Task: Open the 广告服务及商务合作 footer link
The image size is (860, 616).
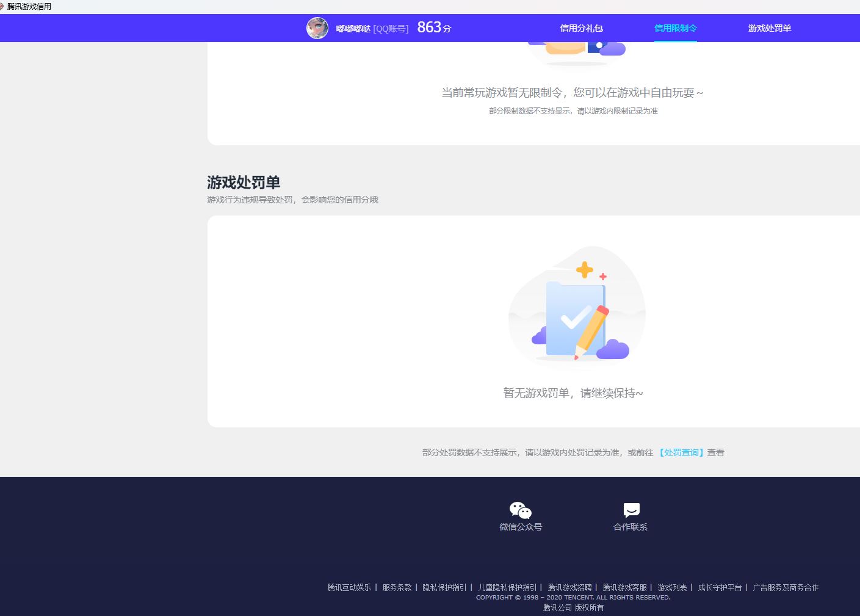Action: click(786, 587)
